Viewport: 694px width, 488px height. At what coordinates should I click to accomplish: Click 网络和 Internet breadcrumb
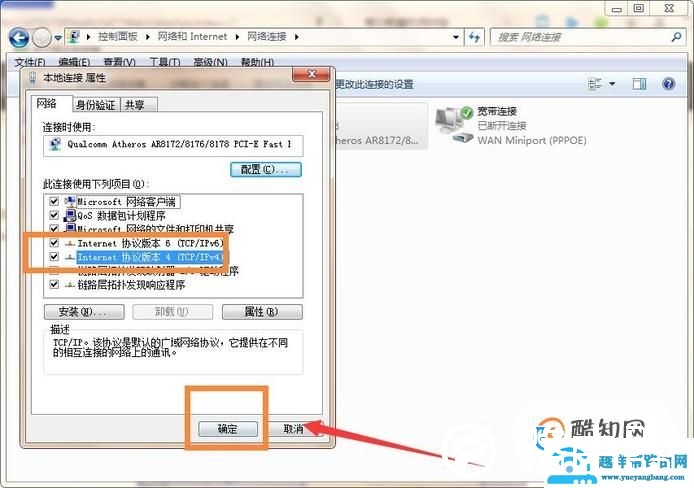coord(193,37)
